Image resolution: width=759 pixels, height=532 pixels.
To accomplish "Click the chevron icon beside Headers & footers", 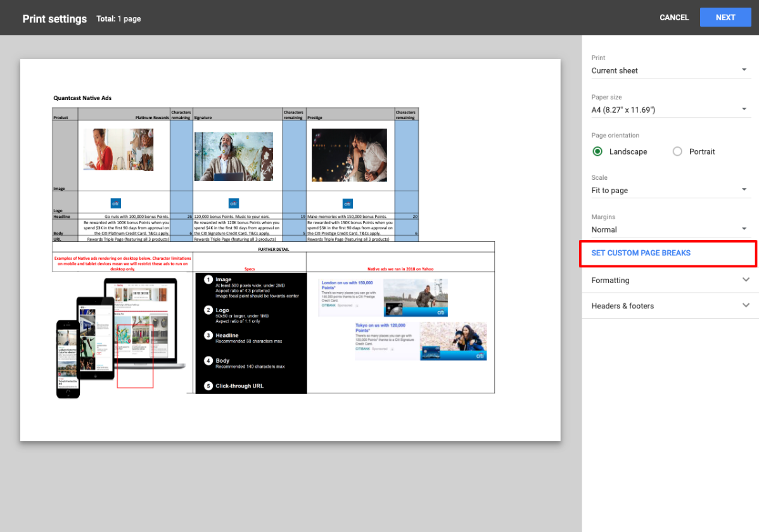I will [x=746, y=305].
